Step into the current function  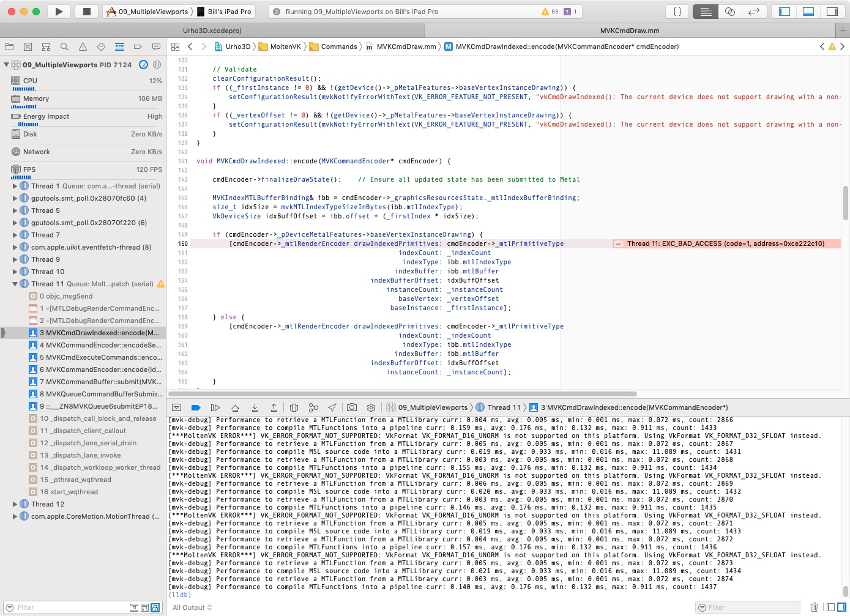(255, 407)
